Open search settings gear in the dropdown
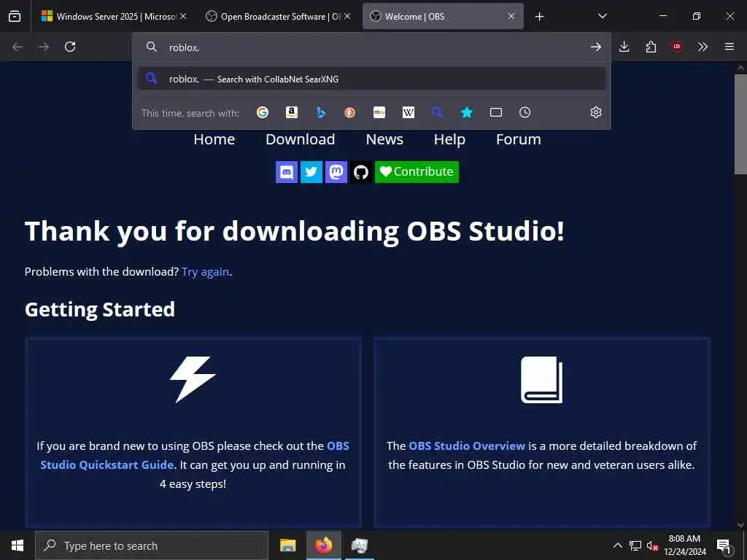Image resolution: width=747 pixels, height=560 pixels. [x=596, y=112]
